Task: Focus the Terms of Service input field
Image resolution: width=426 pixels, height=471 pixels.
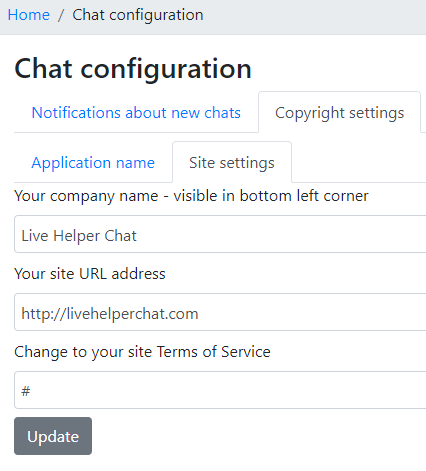Action: (220, 390)
